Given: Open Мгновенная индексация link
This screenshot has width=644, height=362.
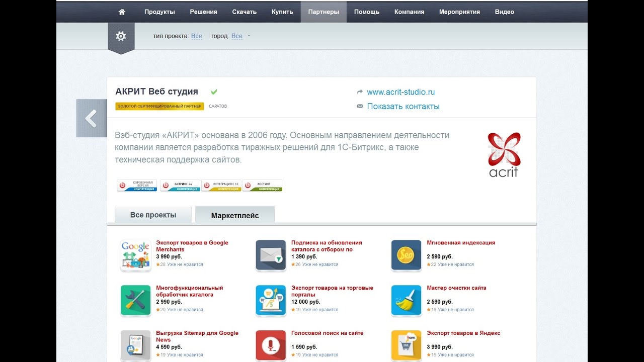Looking at the screenshot, I should point(461,243).
